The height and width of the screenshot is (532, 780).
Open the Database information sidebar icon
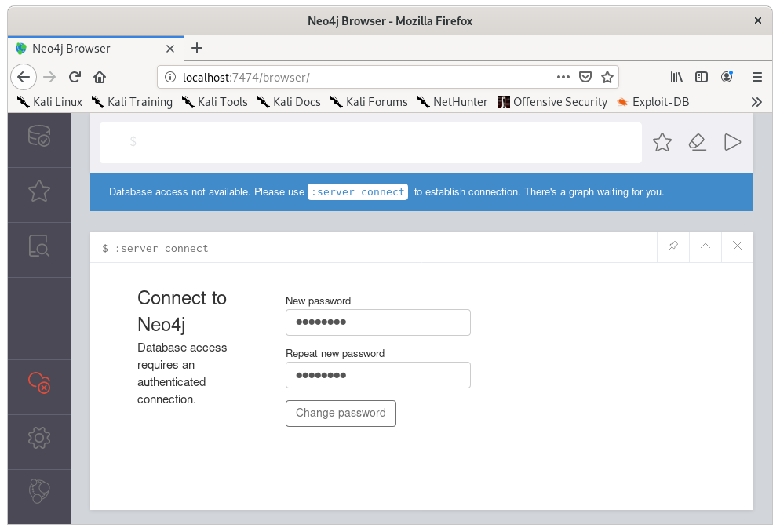pyautogui.click(x=38, y=136)
